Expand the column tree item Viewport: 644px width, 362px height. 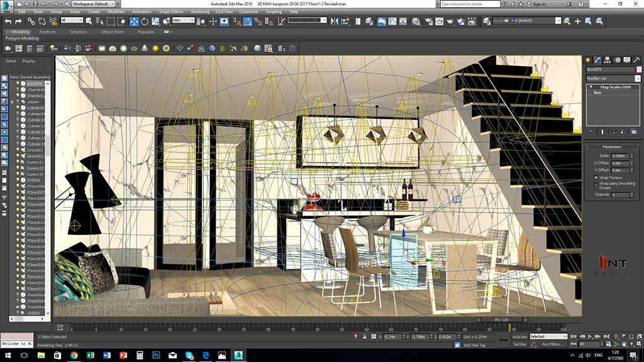pyautogui.click(x=13, y=102)
